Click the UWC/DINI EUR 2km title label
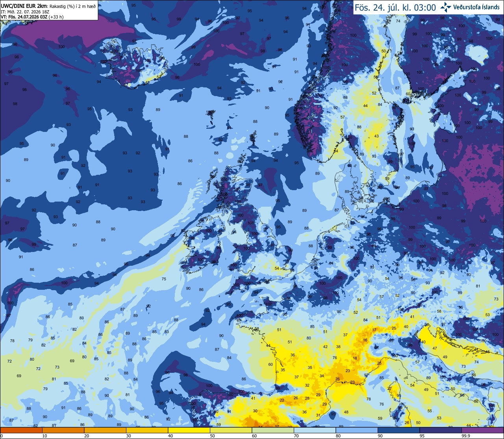This screenshot has height=439, width=504. click(21, 6)
